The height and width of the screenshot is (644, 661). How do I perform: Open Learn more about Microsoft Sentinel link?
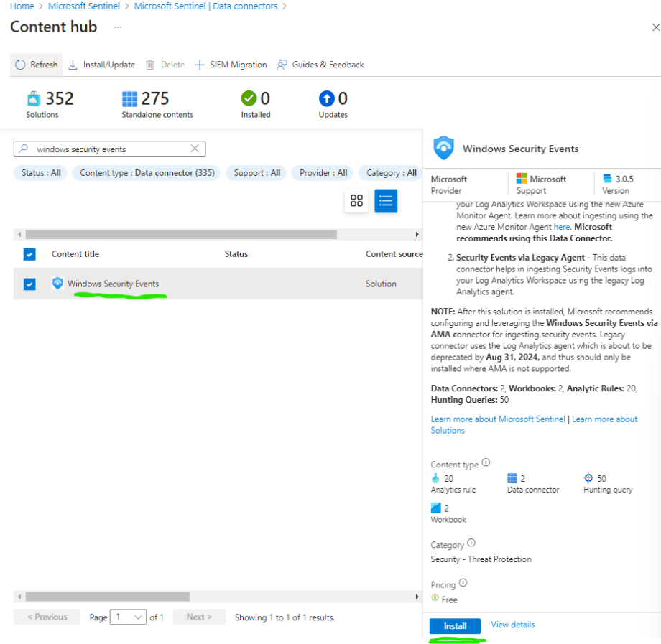pyautogui.click(x=498, y=419)
